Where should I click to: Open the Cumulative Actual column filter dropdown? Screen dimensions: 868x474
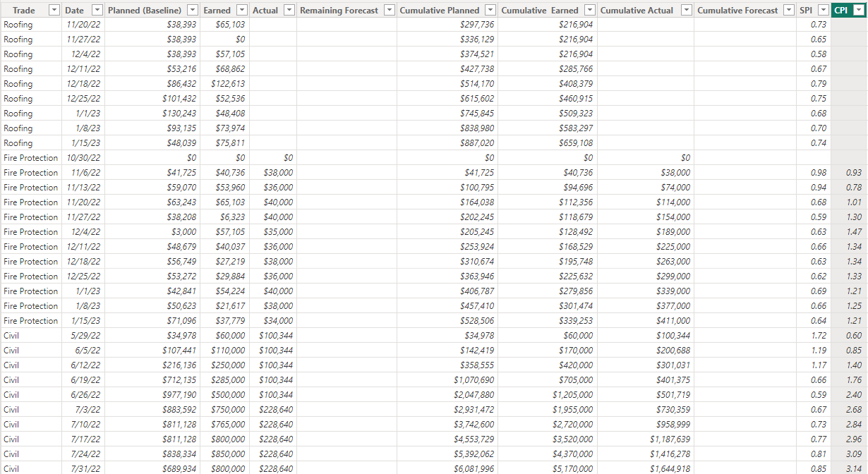pyautogui.click(x=687, y=11)
